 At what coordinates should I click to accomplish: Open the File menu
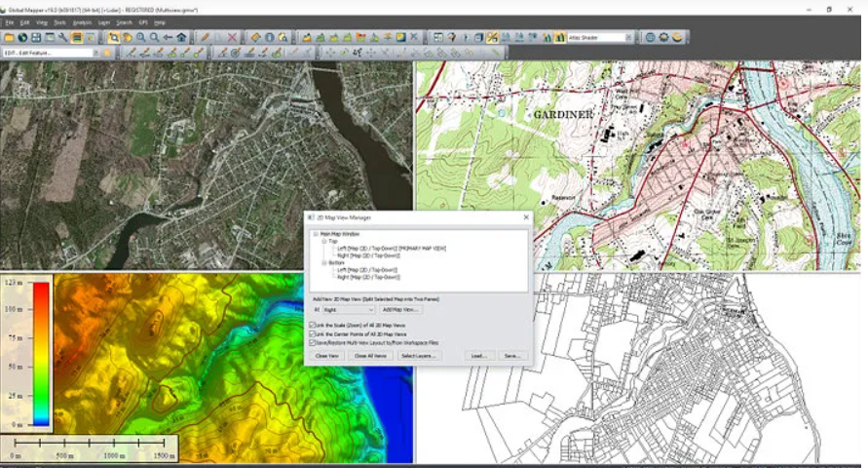click(x=10, y=22)
